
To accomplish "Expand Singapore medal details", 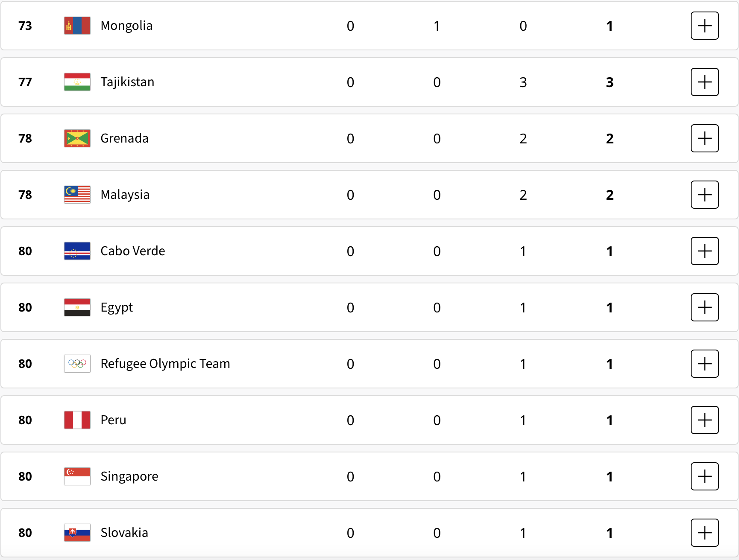I will pos(704,476).
